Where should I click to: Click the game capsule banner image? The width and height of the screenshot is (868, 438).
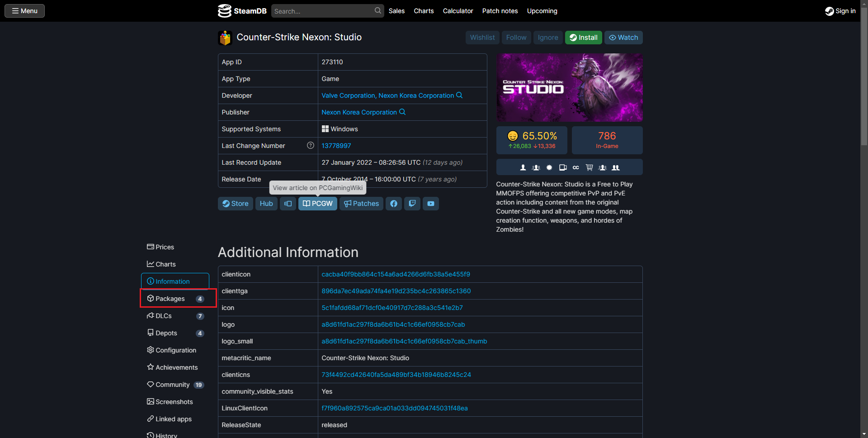coord(569,87)
